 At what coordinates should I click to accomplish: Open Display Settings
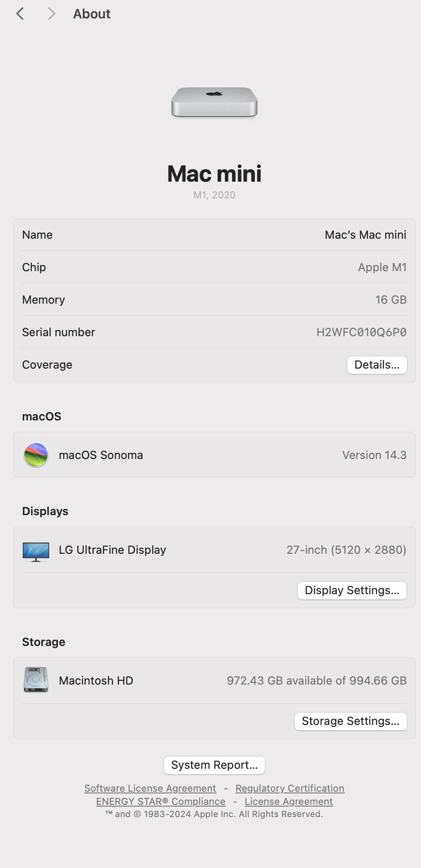(x=352, y=590)
